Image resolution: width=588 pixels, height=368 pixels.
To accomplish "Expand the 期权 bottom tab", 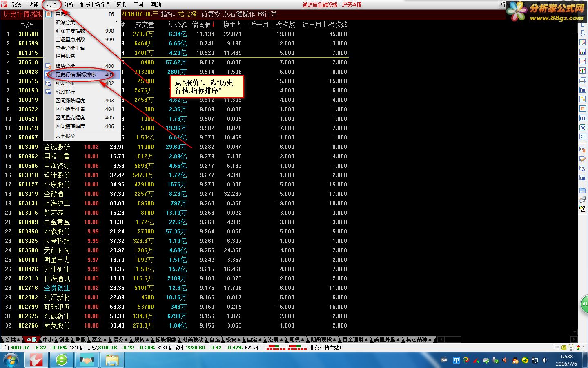I will [297, 339].
